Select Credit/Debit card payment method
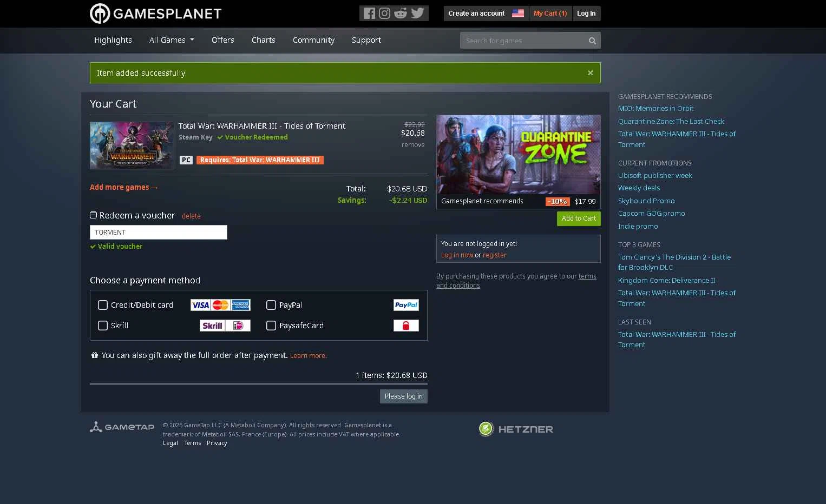 [103, 305]
